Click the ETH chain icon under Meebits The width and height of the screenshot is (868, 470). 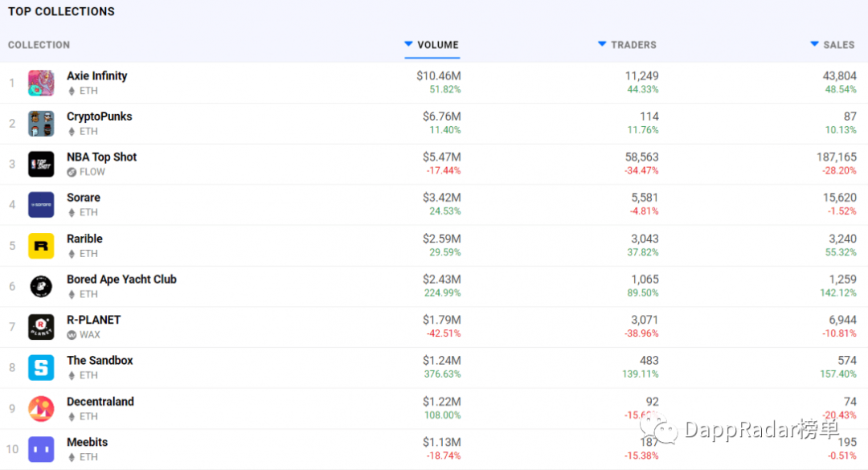[72, 457]
